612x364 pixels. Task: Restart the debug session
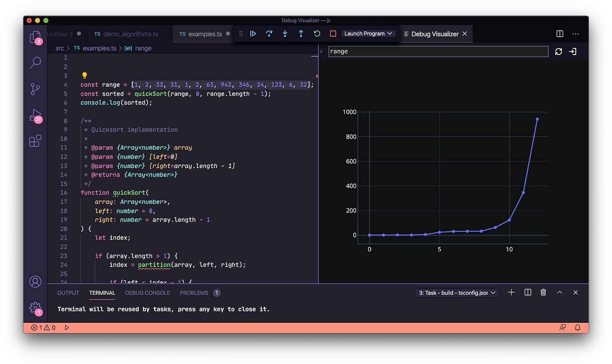point(317,34)
